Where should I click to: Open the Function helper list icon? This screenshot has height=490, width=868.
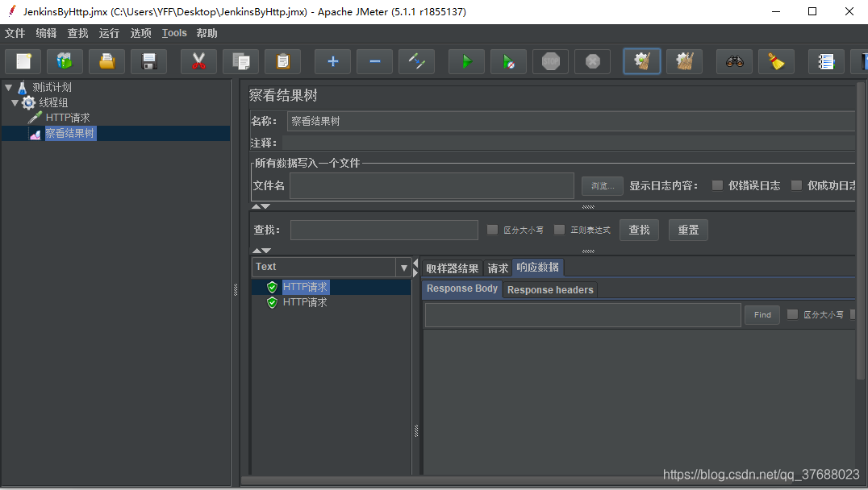827,61
